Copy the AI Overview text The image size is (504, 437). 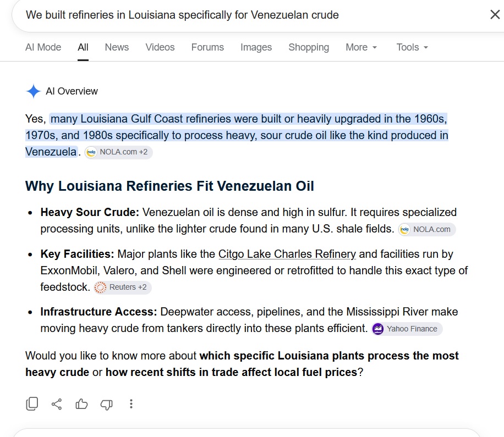point(32,403)
